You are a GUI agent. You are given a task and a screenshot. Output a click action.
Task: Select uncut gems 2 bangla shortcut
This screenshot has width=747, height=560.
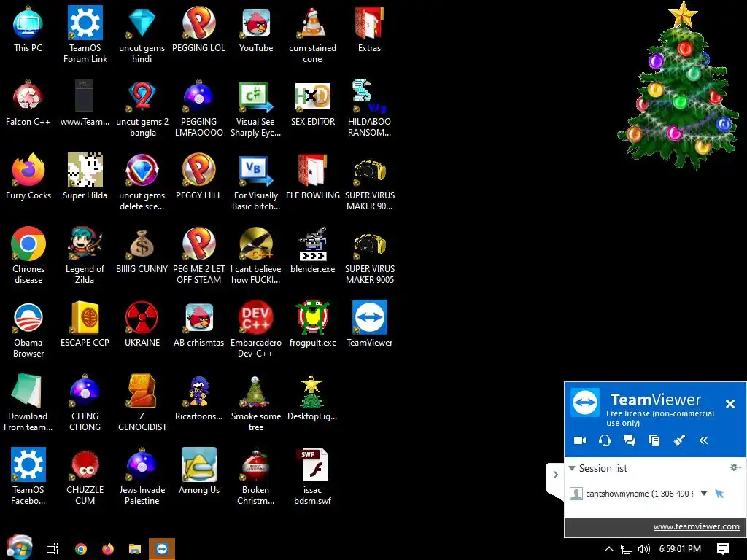coord(142,108)
